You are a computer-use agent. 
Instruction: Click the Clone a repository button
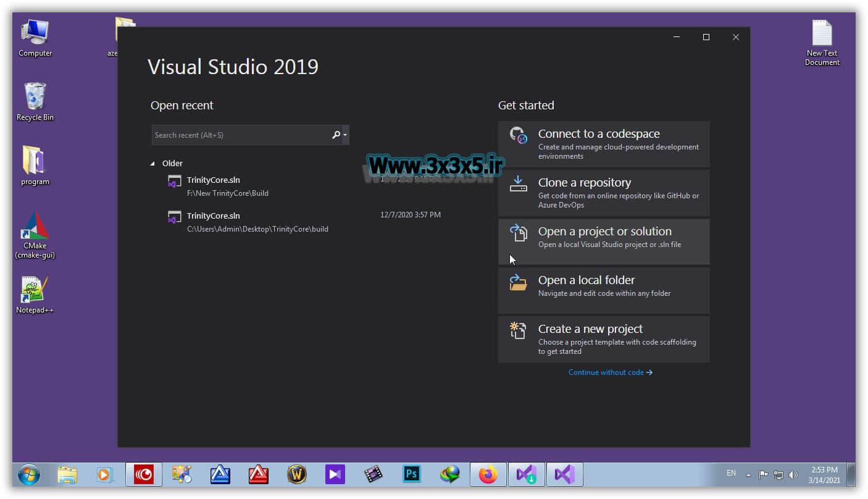604,193
